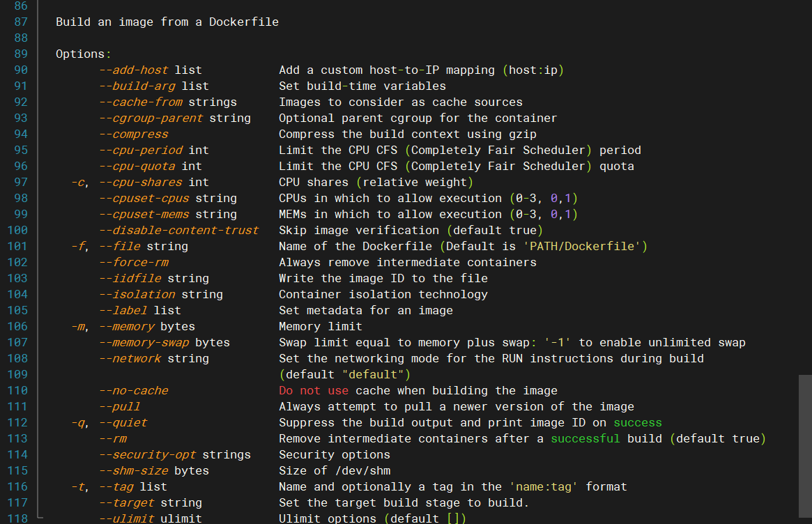Click the 'Options:' heading text
Image resolution: width=812 pixels, height=524 pixels.
pos(84,54)
